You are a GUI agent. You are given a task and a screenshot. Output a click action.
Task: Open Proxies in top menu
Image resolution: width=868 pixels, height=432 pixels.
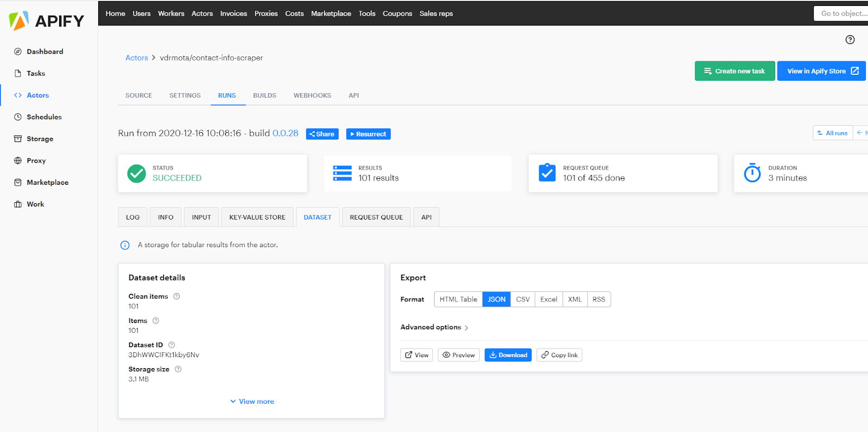coord(266,14)
